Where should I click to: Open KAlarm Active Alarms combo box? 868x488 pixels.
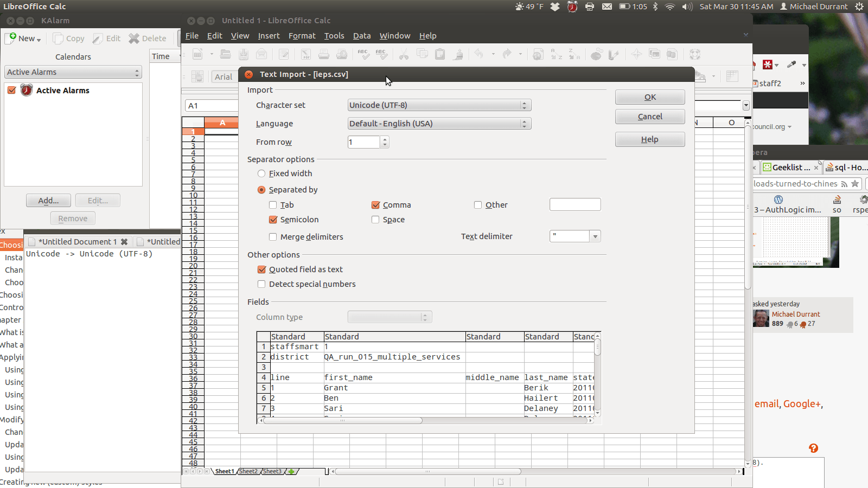point(73,72)
